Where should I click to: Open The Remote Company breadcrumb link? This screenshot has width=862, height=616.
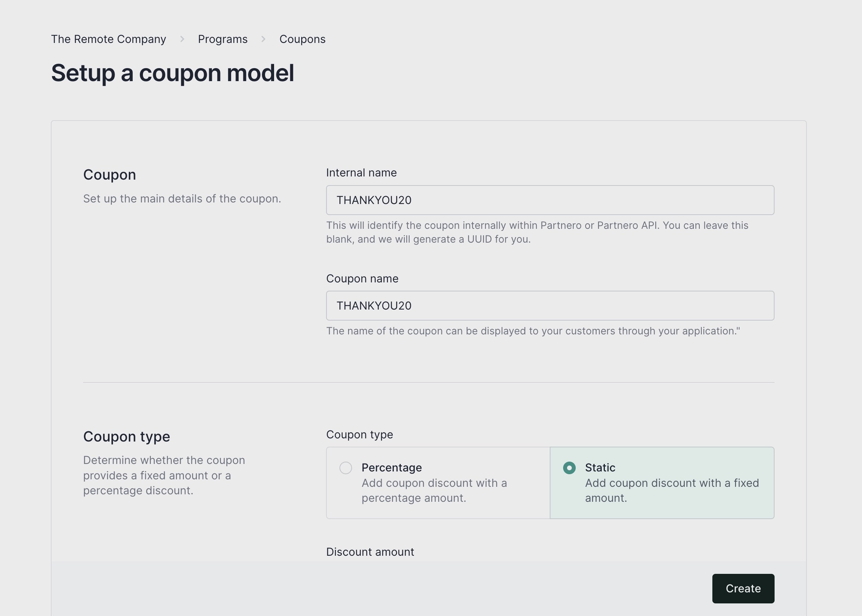click(108, 39)
